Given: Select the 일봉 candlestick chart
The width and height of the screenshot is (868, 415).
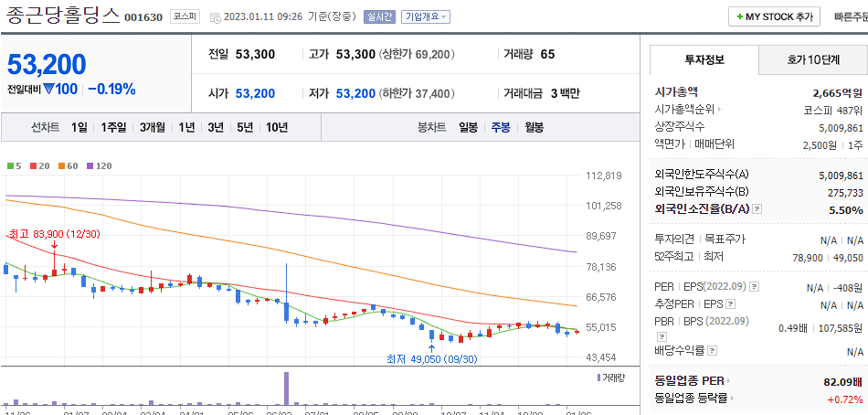Looking at the screenshot, I should 469,127.
